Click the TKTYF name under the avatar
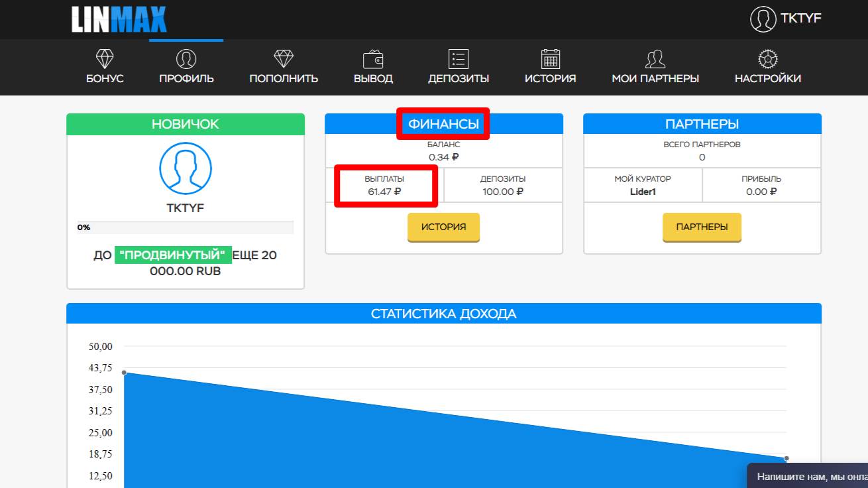 pos(186,208)
